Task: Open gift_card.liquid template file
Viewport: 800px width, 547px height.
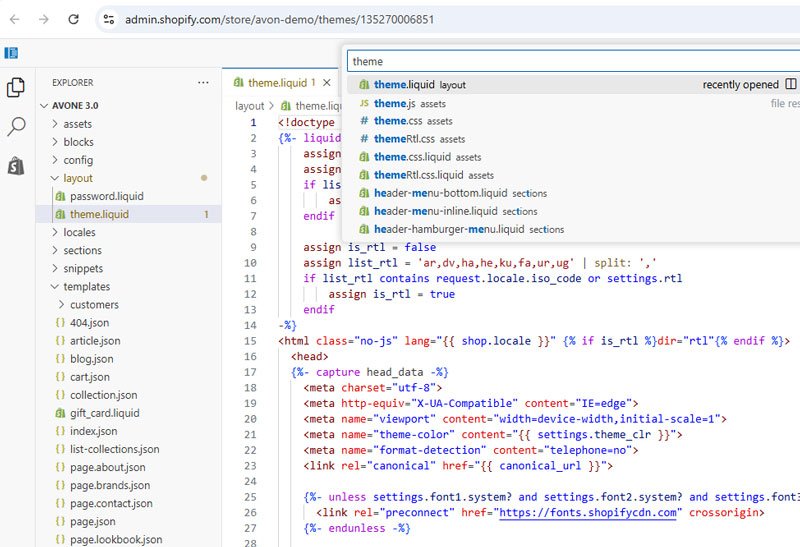Action: point(129,413)
